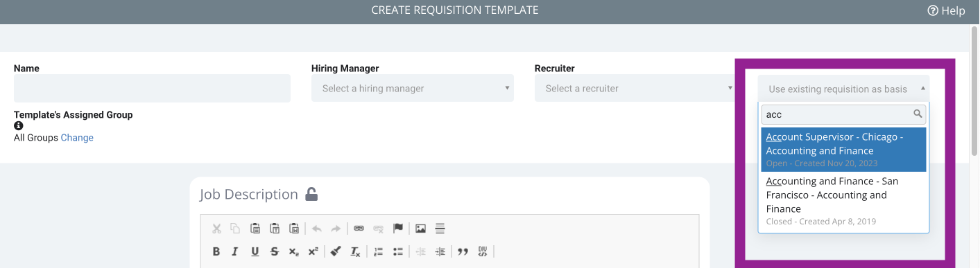
Task: Create a Div container
Action: tap(483, 251)
